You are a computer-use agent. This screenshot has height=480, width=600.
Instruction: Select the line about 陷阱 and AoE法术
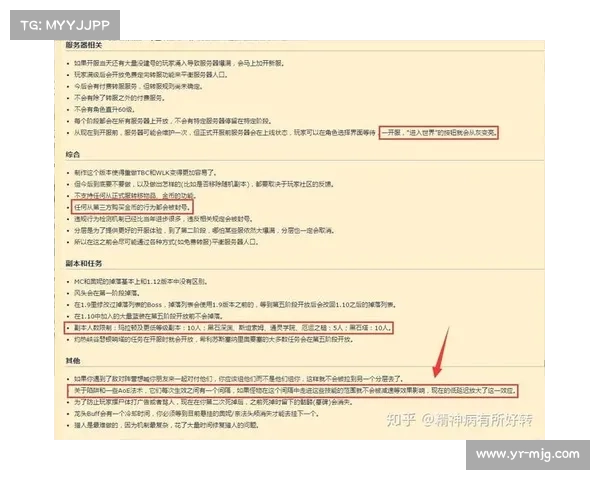[295, 391]
